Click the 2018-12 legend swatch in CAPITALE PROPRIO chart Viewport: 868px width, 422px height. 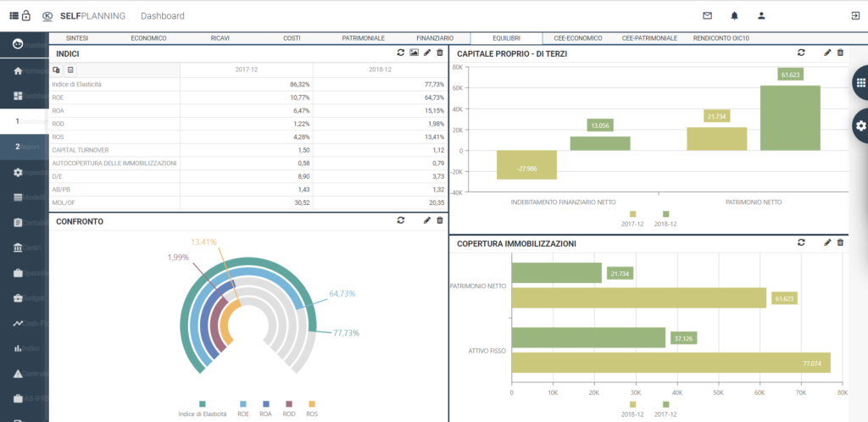point(666,214)
